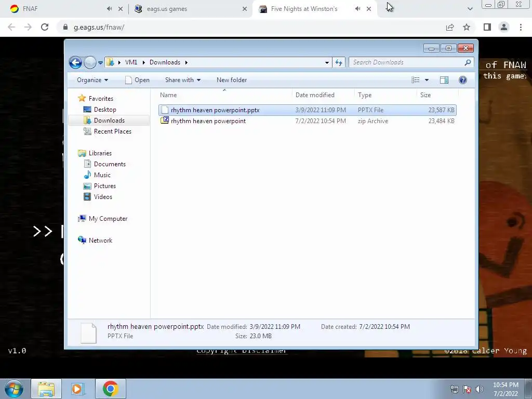Toggle Chrome's side panel icon
The height and width of the screenshot is (399, 532).
(487, 27)
